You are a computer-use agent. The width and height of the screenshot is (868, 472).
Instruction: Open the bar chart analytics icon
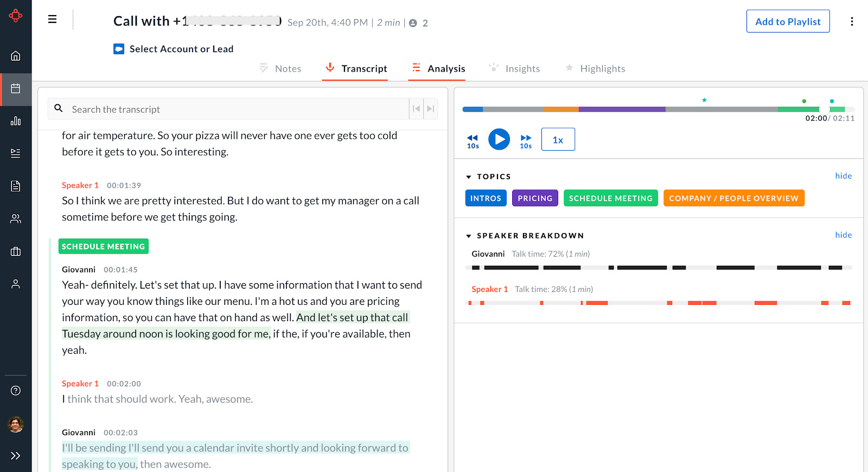(x=16, y=121)
